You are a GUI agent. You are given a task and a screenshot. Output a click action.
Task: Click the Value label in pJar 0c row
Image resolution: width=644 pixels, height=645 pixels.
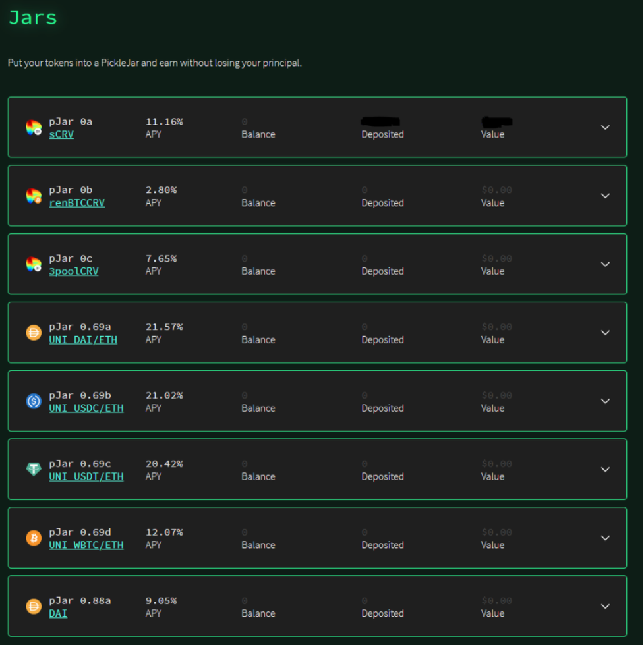[x=492, y=271]
